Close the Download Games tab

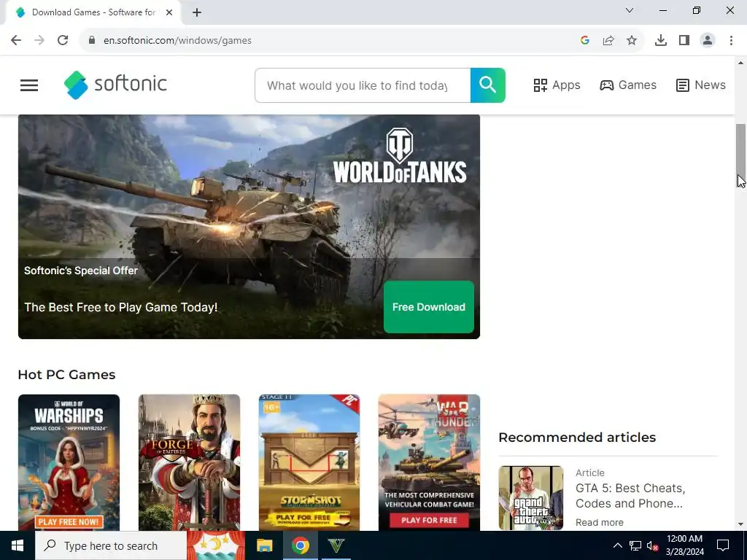pos(169,12)
